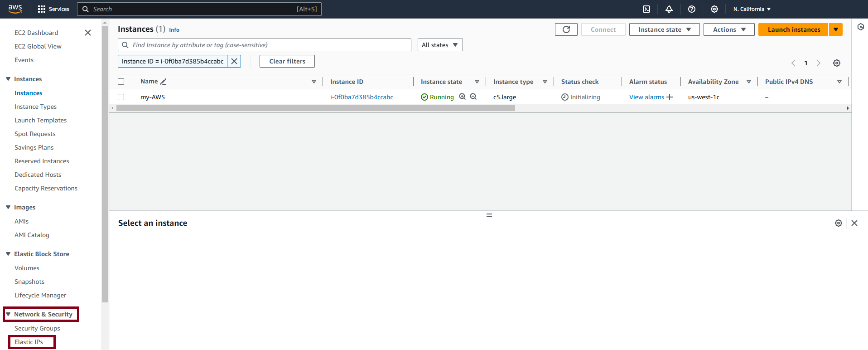
Task: Go to previous page of instances
Action: click(x=793, y=63)
